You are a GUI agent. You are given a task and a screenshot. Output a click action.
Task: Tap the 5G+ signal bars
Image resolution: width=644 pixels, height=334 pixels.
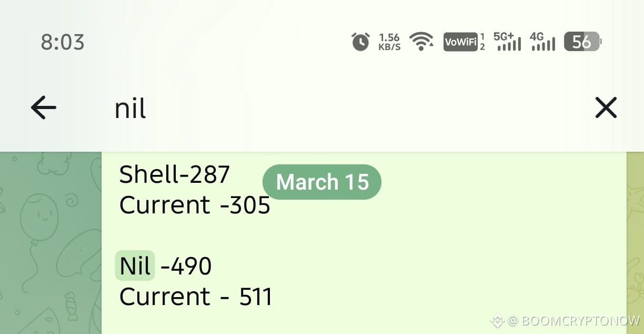point(507,42)
